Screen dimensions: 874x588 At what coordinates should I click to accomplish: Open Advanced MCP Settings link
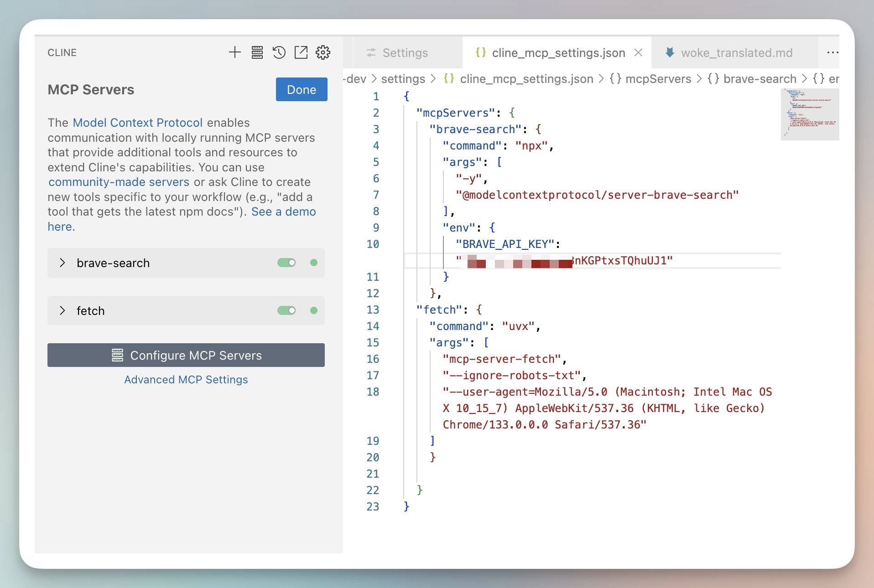186,380
